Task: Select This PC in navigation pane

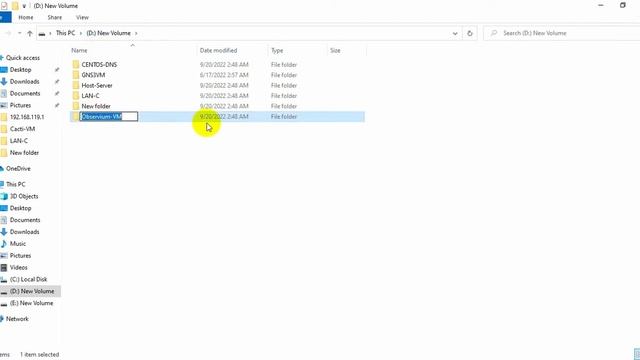Action: coord(16,184)
